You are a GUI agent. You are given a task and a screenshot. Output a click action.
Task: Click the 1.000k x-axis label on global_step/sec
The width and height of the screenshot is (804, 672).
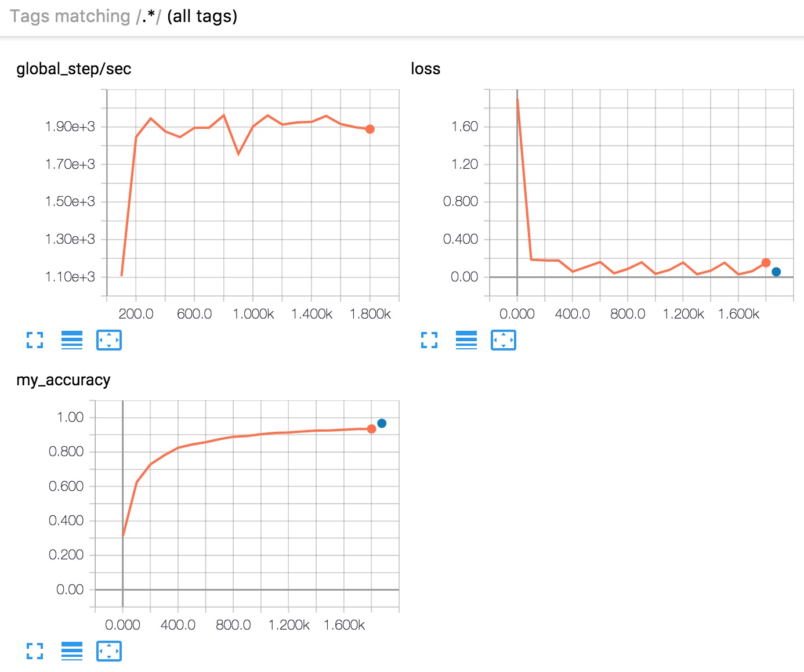(253, 314)
